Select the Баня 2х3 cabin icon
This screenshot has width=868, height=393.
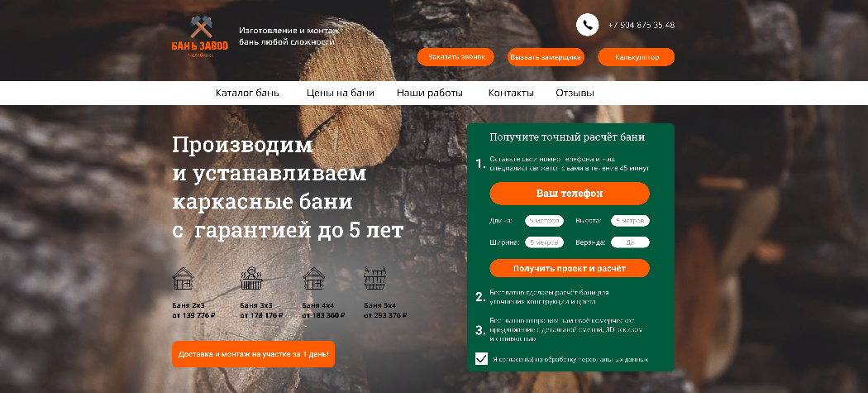tap(184, 279)
